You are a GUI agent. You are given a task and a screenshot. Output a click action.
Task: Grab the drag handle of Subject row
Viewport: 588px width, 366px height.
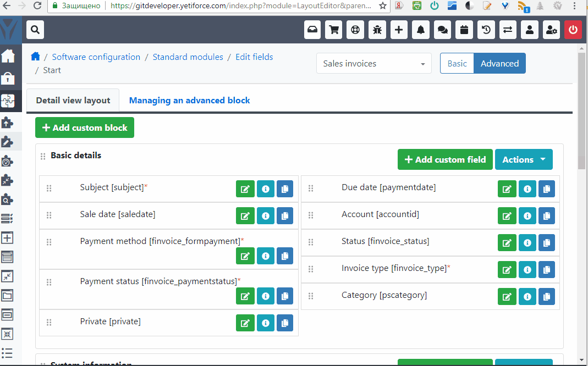click(49, 188)
